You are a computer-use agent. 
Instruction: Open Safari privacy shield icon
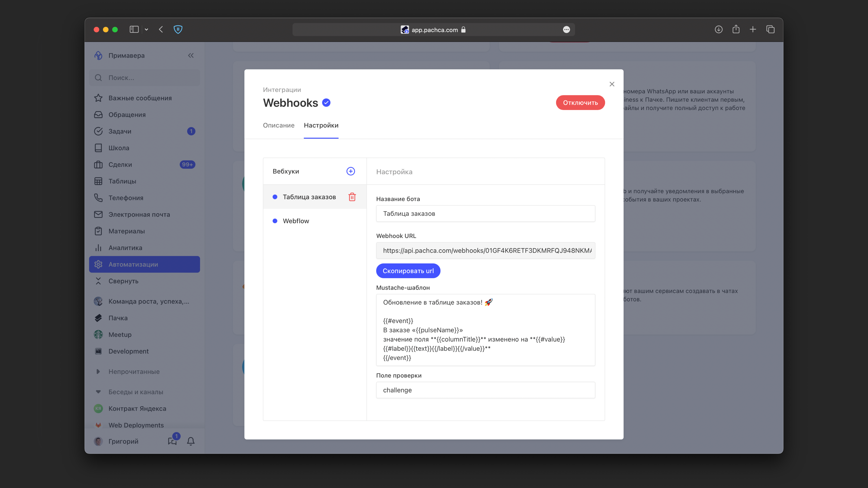pyautogui.click(x=178, y=30)
